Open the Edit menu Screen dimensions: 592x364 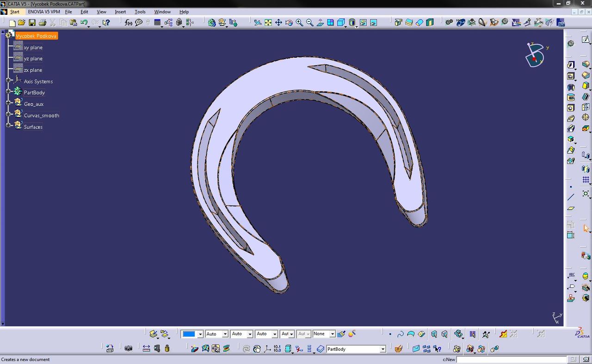(84, 12)
